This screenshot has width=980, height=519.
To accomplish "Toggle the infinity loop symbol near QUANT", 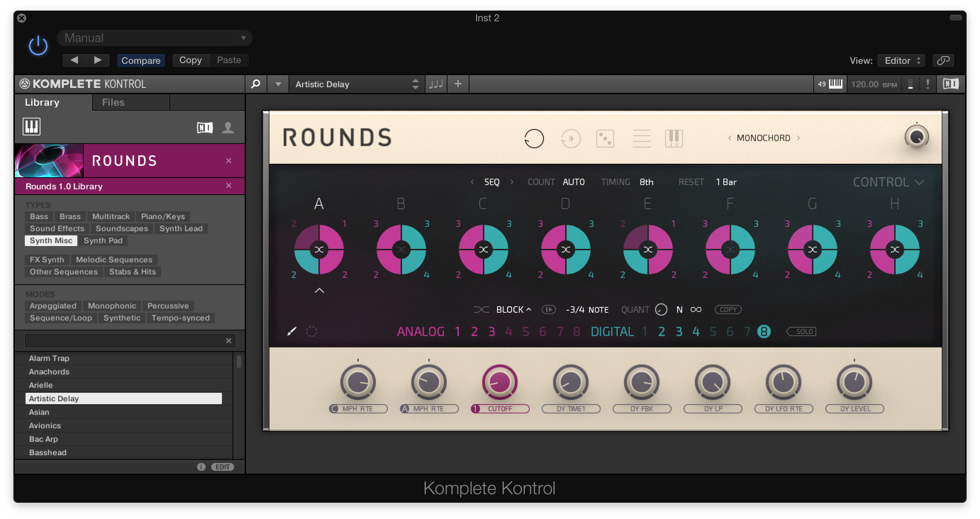I will point(696,309).
